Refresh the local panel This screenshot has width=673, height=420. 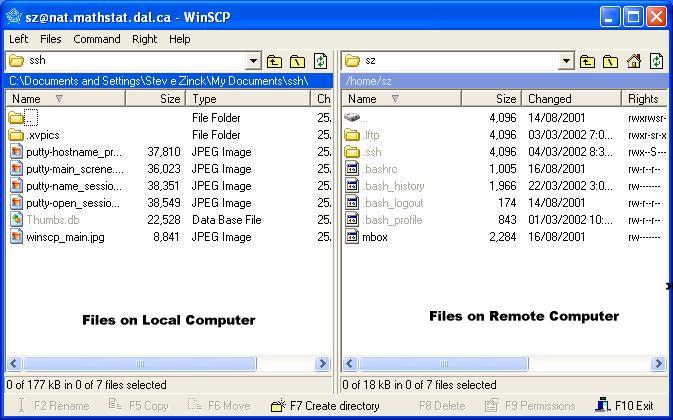(x=320, y=61)
